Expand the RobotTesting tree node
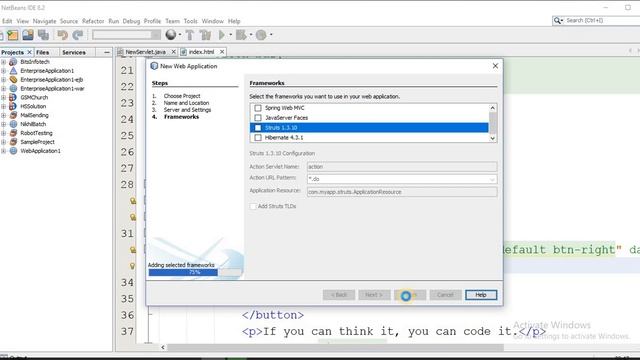 [x=3, y=133]
